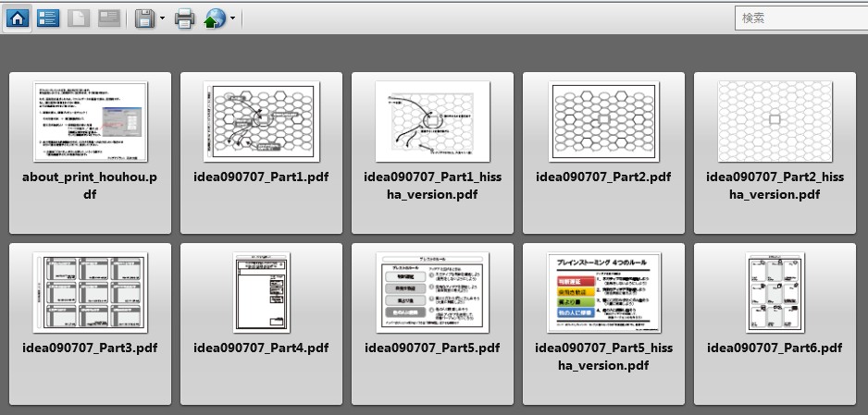Click the Home view icon
868x415 pixels.
18,18
